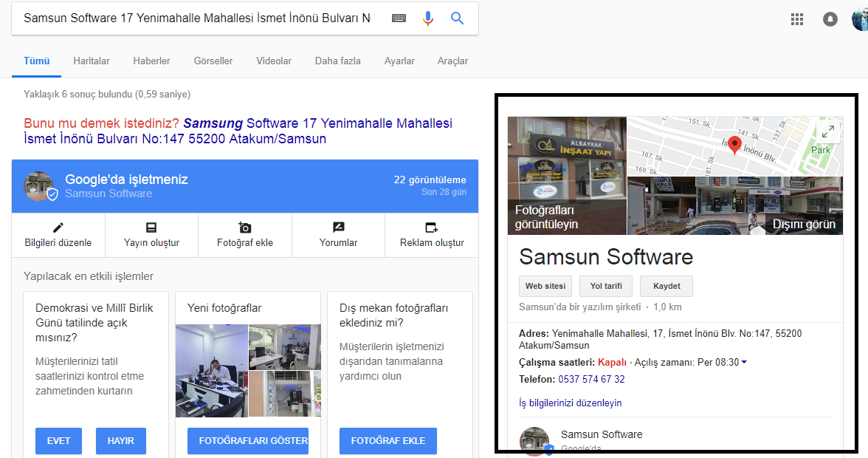
Task: Open the Google apps grid icon
Action: tap(797, 19)
